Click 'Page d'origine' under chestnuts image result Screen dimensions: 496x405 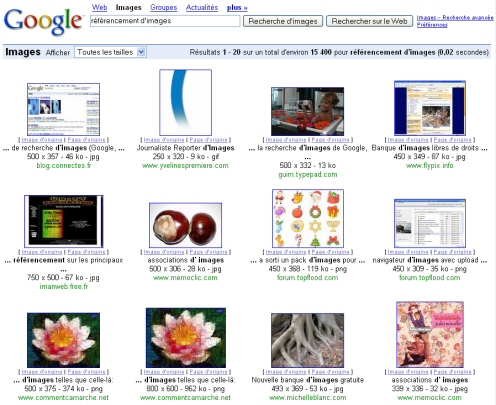(208, 252)
